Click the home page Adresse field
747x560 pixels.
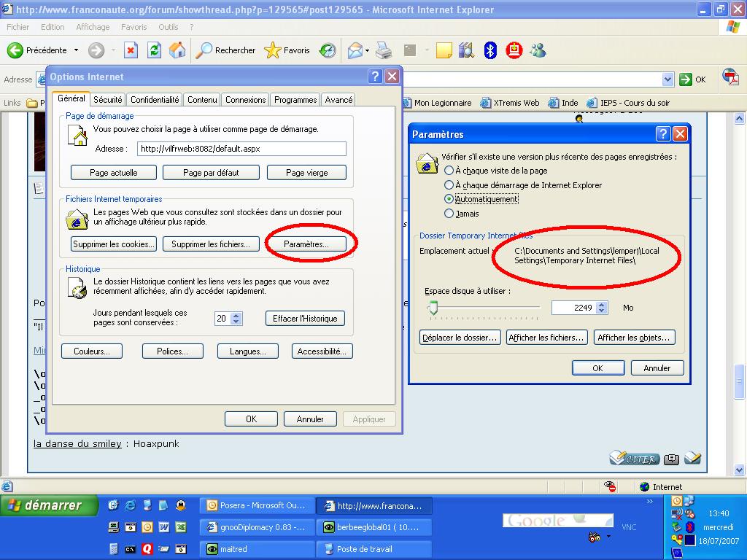coord(241,149)
